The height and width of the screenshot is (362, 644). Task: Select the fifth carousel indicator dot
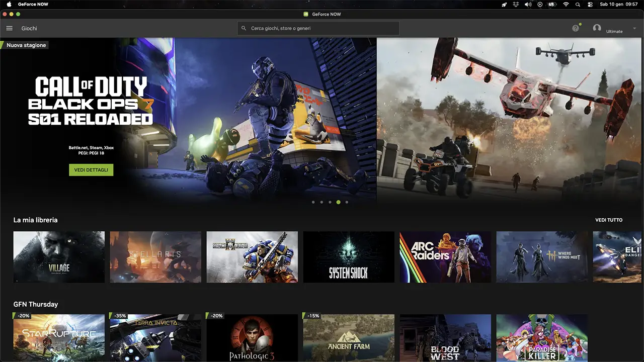pos(347,202)
